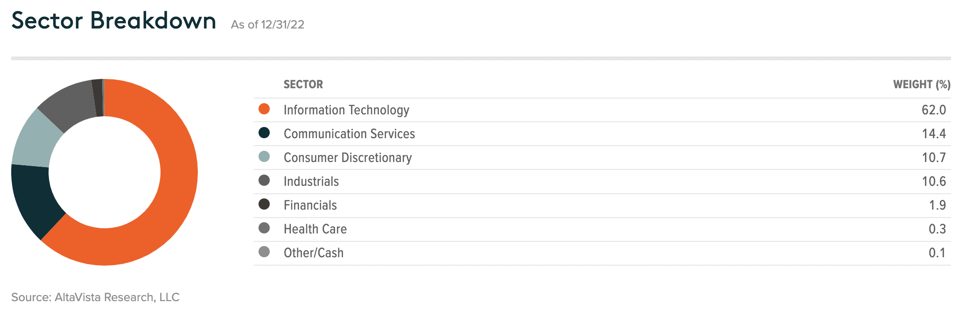Click the dark Financials legend dot

[264, 204]
